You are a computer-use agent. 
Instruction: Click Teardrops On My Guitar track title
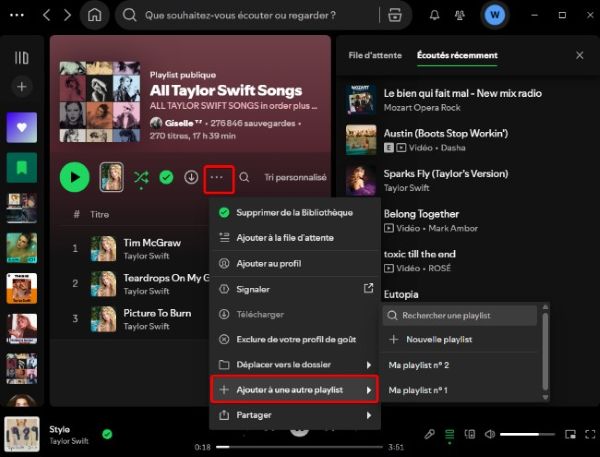(x=166, y=278)
